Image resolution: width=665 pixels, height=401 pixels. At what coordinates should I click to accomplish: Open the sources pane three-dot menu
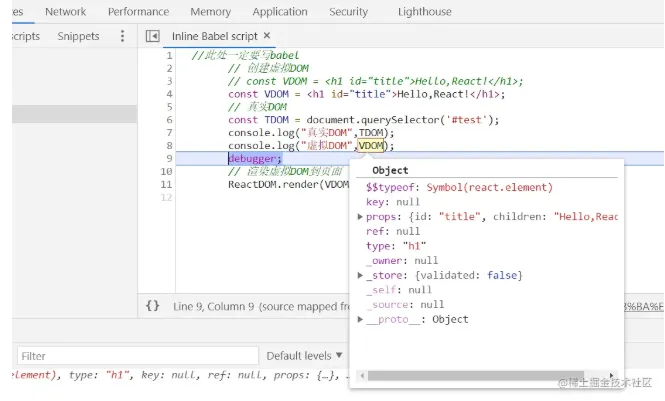(122, 36)
